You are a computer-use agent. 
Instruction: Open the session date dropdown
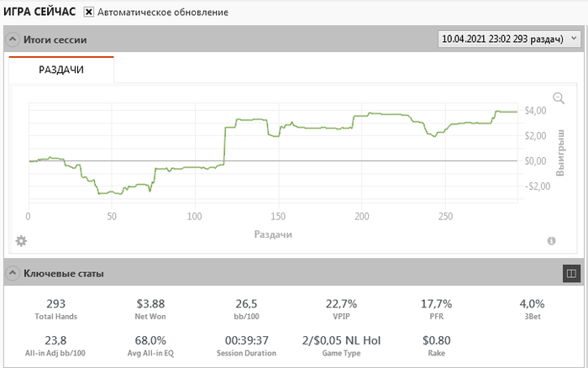point(509,39)
